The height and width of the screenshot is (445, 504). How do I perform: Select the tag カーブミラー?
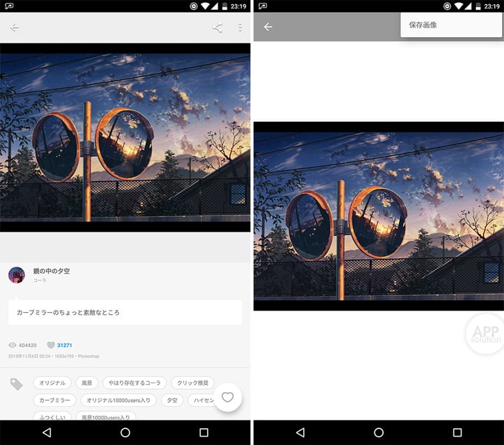click(55, 400)
